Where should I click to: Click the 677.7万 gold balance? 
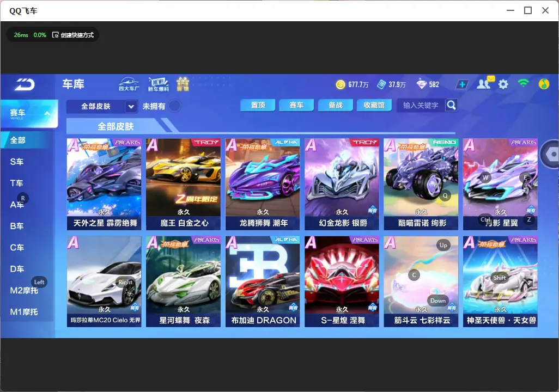[359, 84]
